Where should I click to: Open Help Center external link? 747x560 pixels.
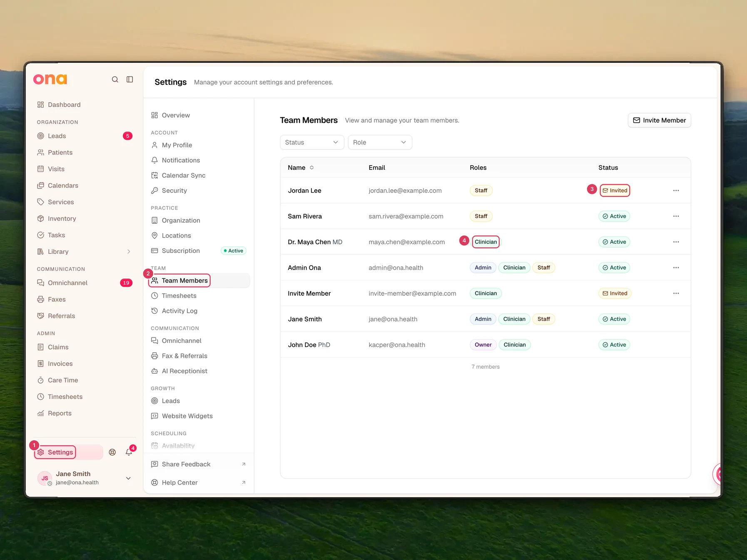click(x=199, y=483)
